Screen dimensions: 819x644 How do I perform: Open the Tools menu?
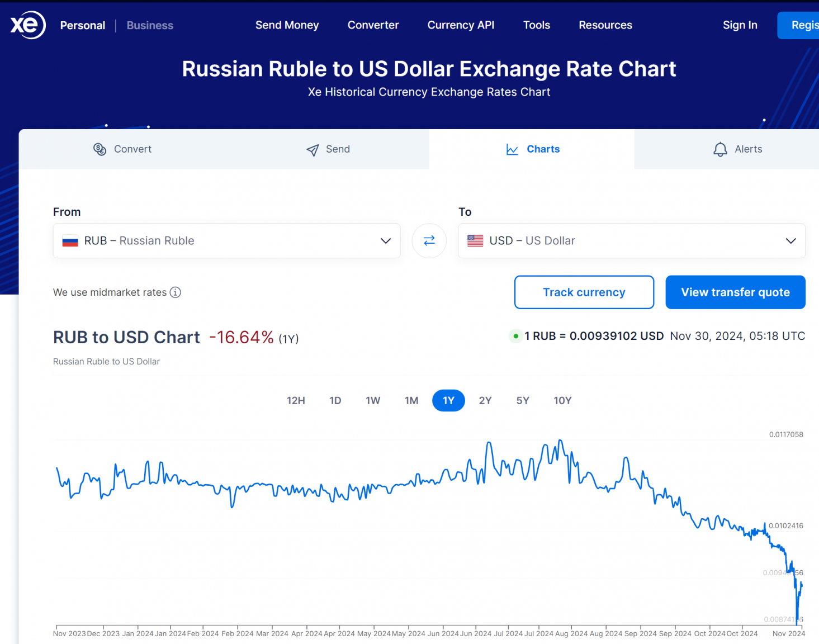[536, 25]
